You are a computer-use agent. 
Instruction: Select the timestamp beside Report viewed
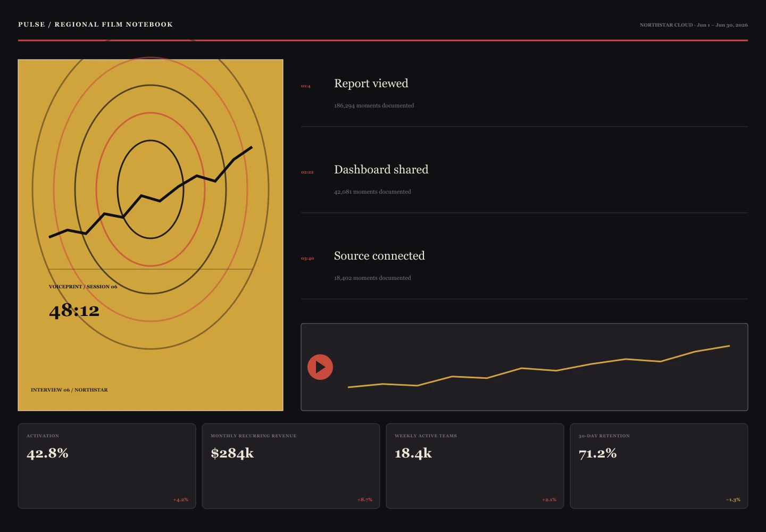pyautogui.click(x=306, y=86)
